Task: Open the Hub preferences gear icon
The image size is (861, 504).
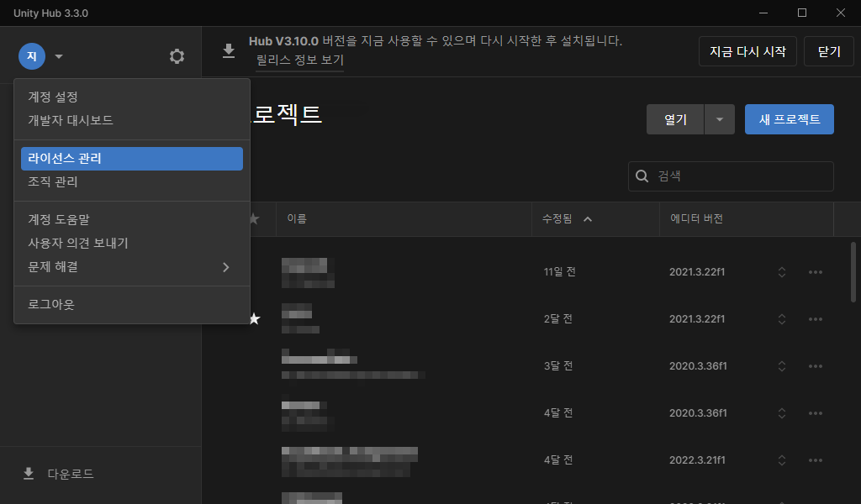Action: (x=177, y=56)
